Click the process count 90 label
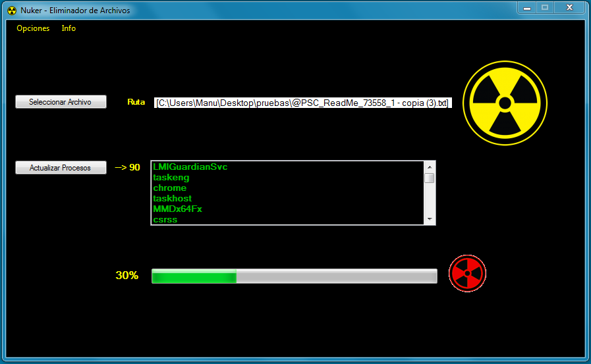Image resolution: width=591 pixels, height=364 pixels. click(127, 167)
